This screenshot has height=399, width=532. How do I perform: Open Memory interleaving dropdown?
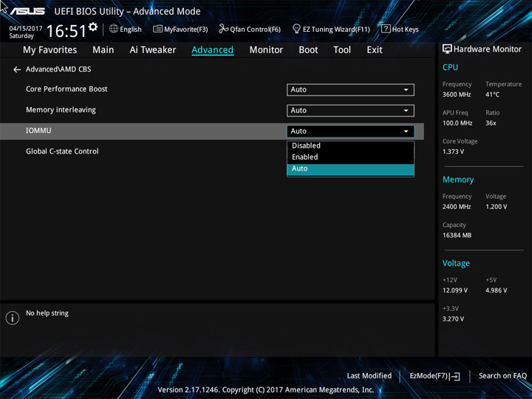[x=350, y=110]
